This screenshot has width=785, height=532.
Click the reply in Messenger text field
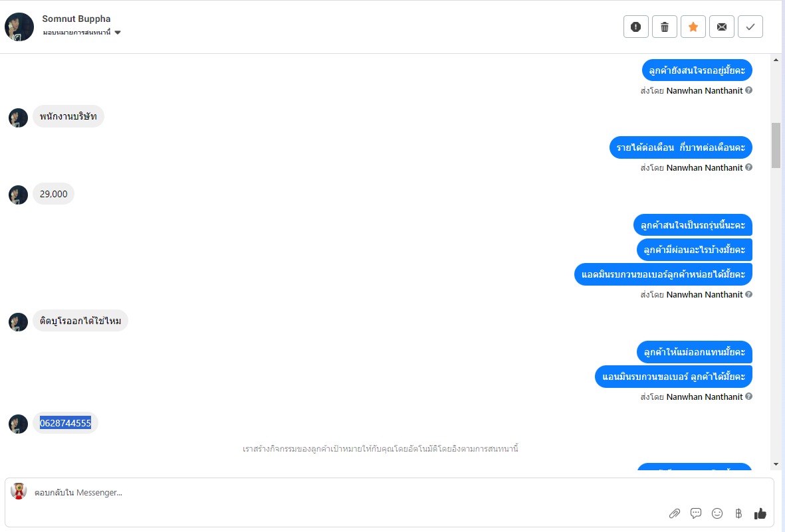point(332,493)
